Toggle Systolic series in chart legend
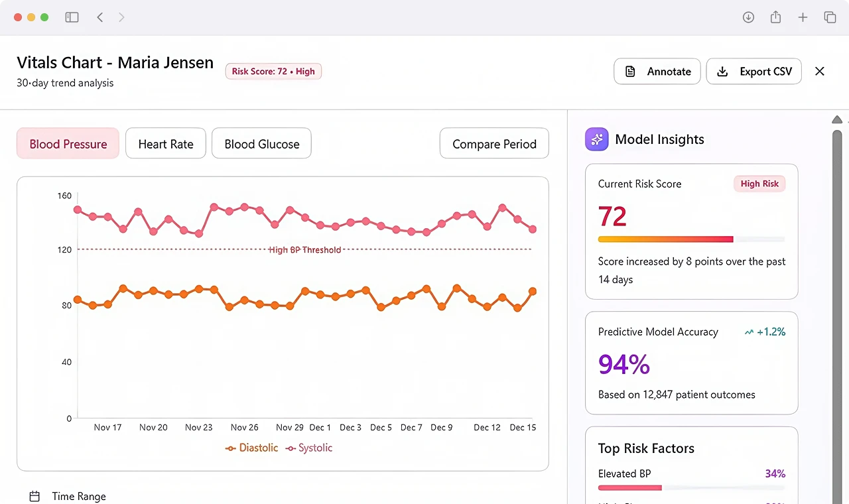This screenshot has height=504, width=849. (308, 448)
